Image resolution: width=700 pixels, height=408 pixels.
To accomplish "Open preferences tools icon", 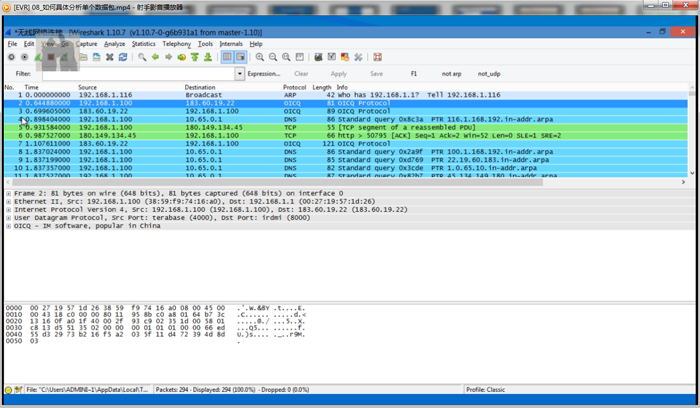I will click(x=358, y=57).
